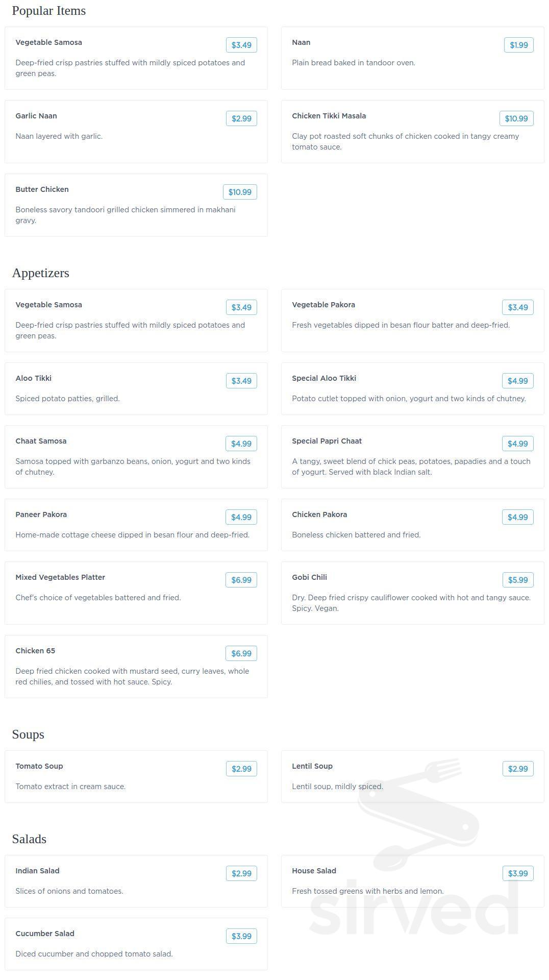Click the Butter Chicken $10.99 price button

(x=240, y=192)
